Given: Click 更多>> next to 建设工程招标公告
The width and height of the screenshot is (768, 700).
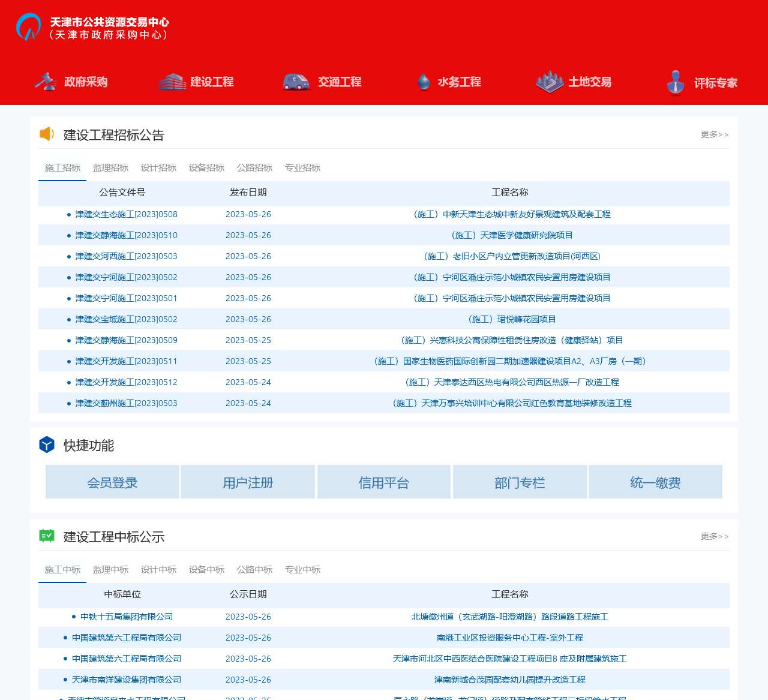Looking at the screenshot, I should pyautogui.click(x=713, y=135).
